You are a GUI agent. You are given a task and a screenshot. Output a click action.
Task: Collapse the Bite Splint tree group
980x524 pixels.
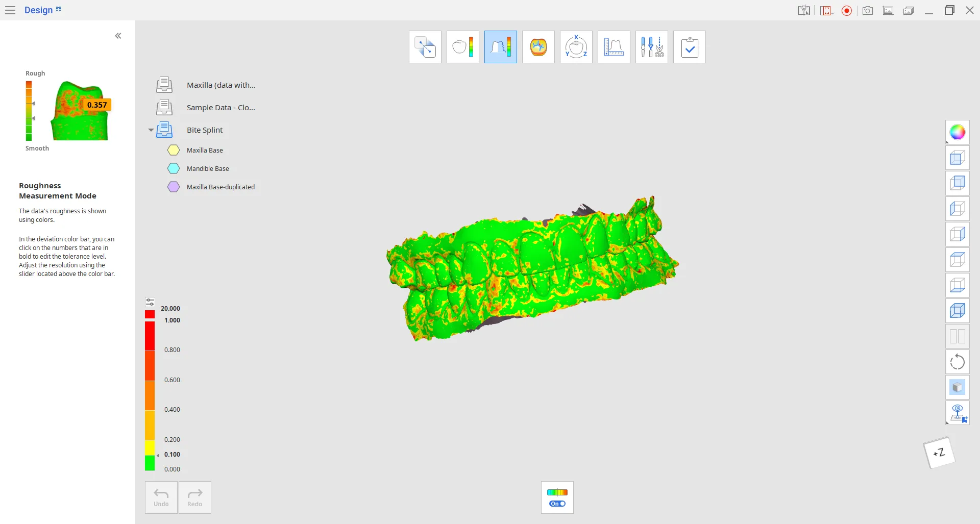[x=151, y=130]
